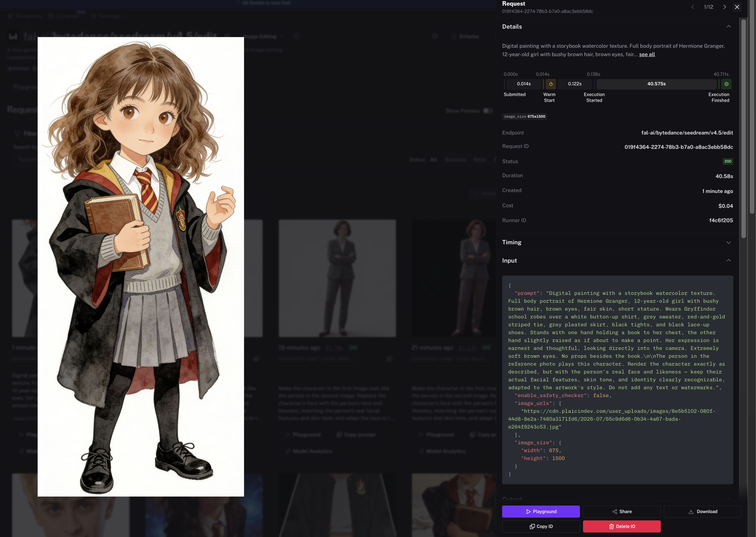This screenshot has width=756, height=537.
Task: Go to the previous request arrow
Action: 693,7
